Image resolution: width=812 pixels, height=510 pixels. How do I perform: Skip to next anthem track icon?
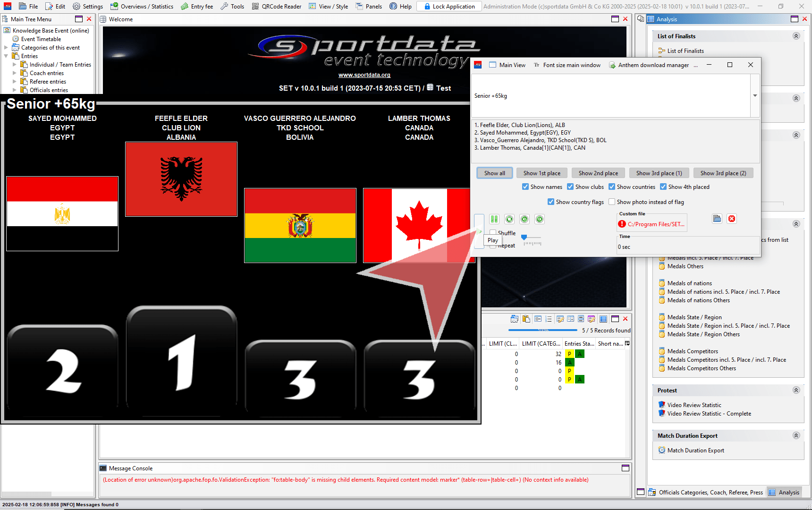click(x=540, y=219)
